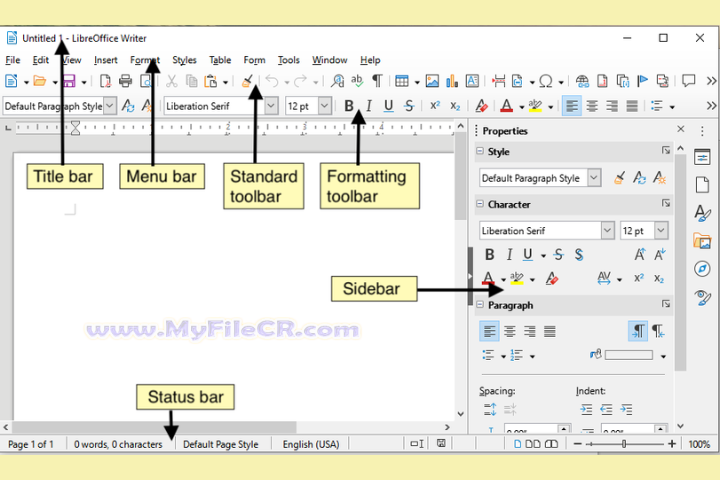This screenshot has width=720, height=480.
Task: Open the 12 pt font size dropdown in toolbar
Action: (x=324, y=106)
